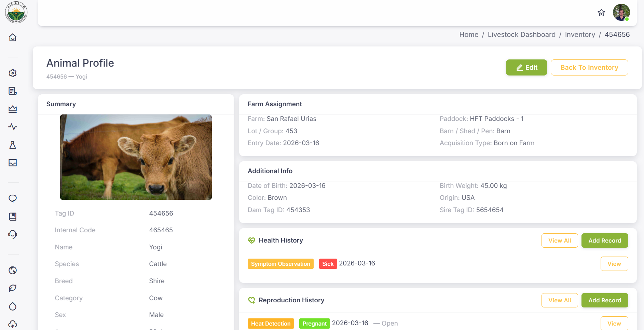
Task: Click the Sex value Male
Action: (x=156, y=315)
